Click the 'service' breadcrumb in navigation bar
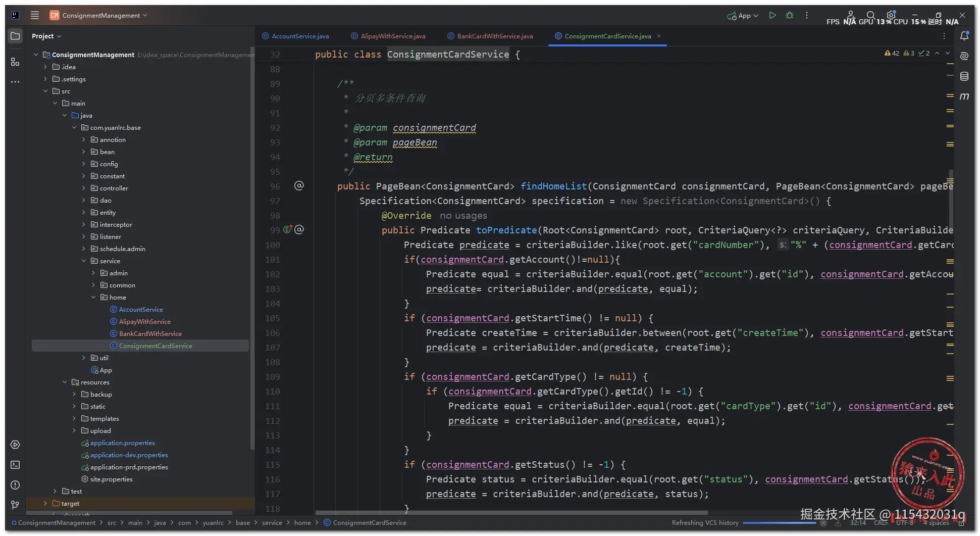Screen dimensions: 980x536 (272, 523)
